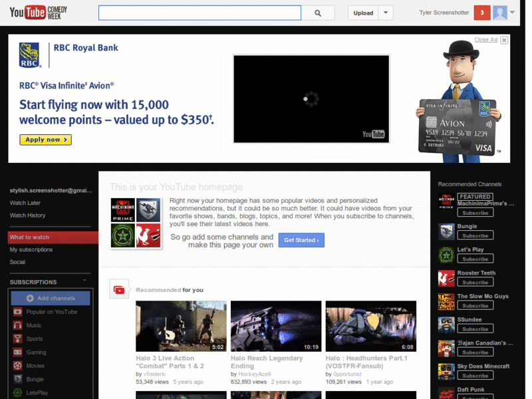The image size is (532, 399).
Task: Click the Rooster Teeth channel name
Action: pyautogui.click(x=476, y=273)
